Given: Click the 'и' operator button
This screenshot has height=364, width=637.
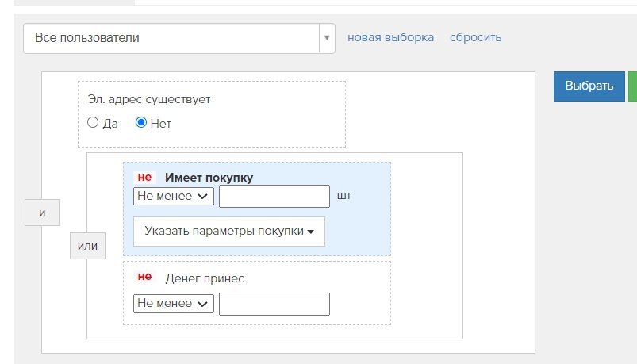Looking at the screenshot, I should pyautogui.click(x=42, y=213).
